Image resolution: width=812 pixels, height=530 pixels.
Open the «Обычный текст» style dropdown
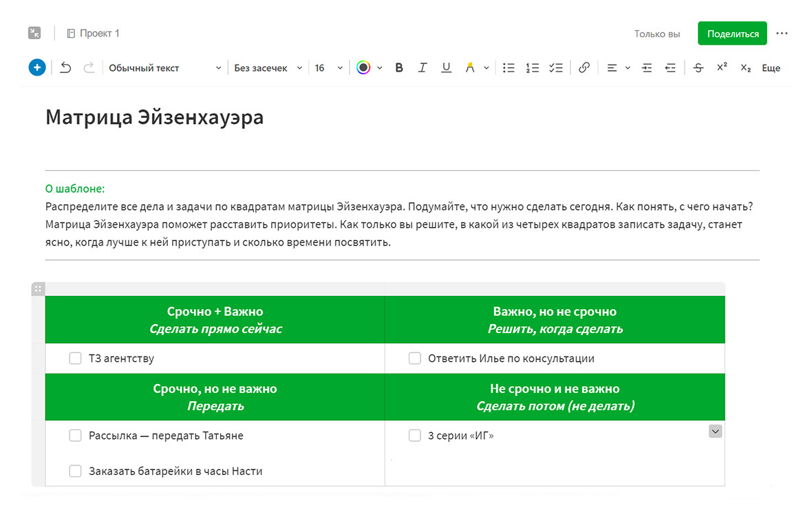(164, 68)
